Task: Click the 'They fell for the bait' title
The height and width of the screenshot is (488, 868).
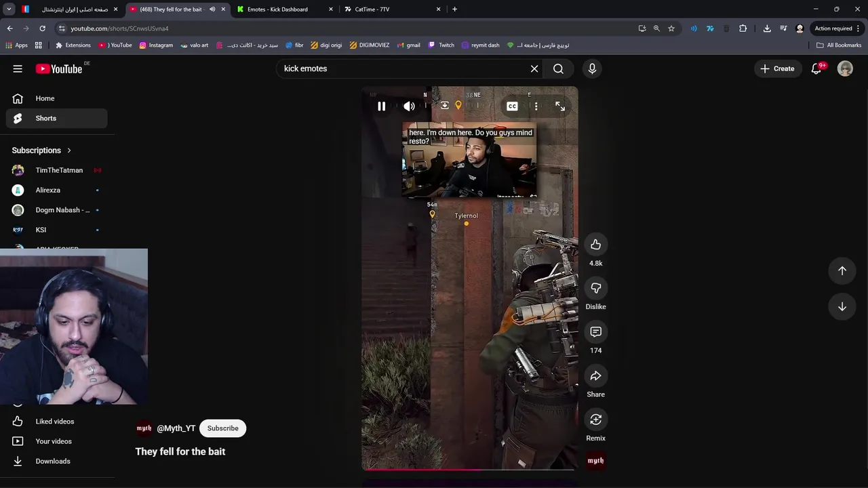Action: (180, 451)
